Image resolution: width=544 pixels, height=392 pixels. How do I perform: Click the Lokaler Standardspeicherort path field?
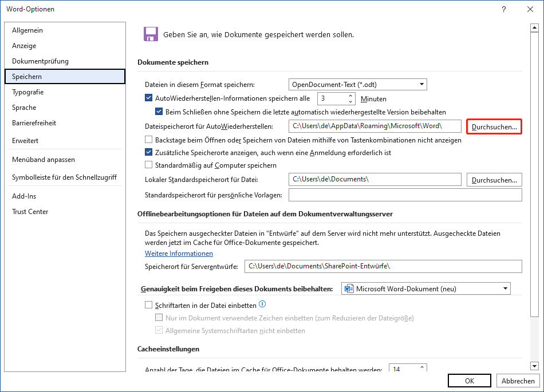click(375, 180)
